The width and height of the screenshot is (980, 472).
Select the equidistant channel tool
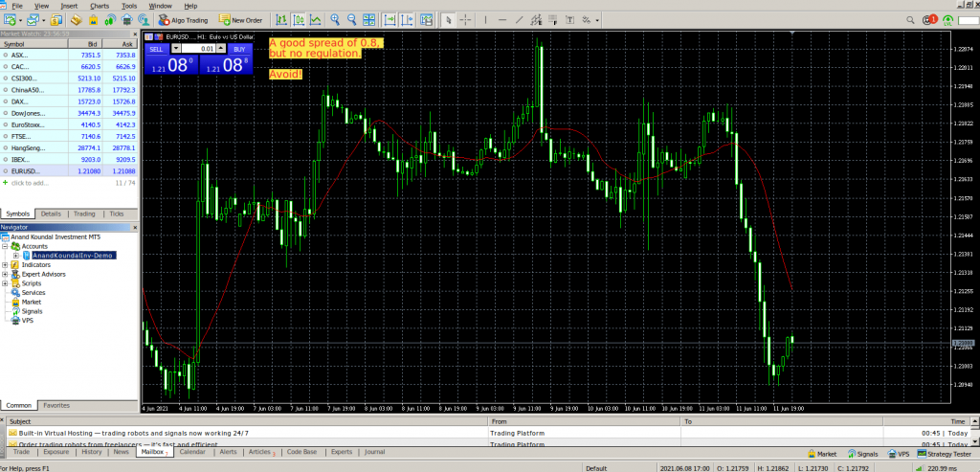coord(535,21)
